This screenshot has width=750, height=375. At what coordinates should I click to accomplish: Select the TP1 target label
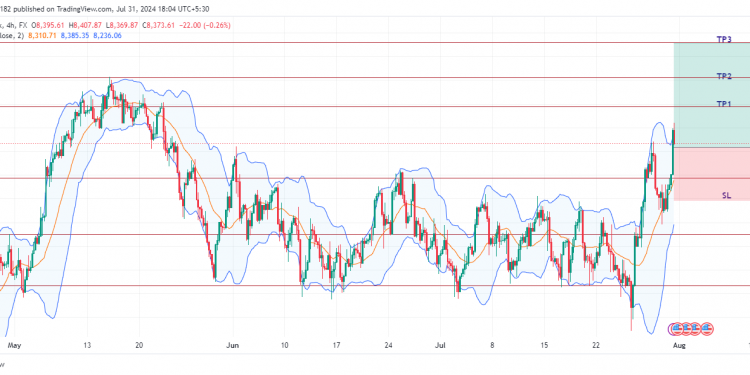point(724,104)
